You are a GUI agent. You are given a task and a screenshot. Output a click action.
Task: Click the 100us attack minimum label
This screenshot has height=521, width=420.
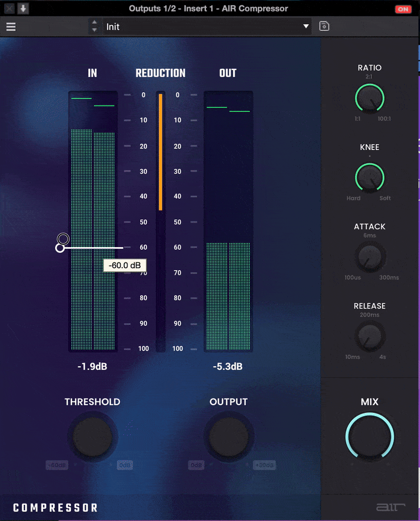tap(352, 278)
